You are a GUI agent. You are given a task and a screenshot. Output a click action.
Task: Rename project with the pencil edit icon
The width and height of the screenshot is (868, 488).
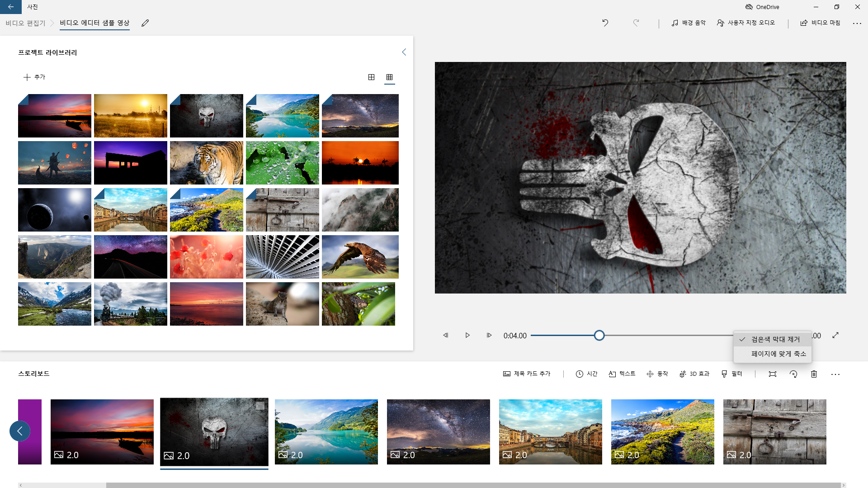pyautogui.click(x=145, y=23)
